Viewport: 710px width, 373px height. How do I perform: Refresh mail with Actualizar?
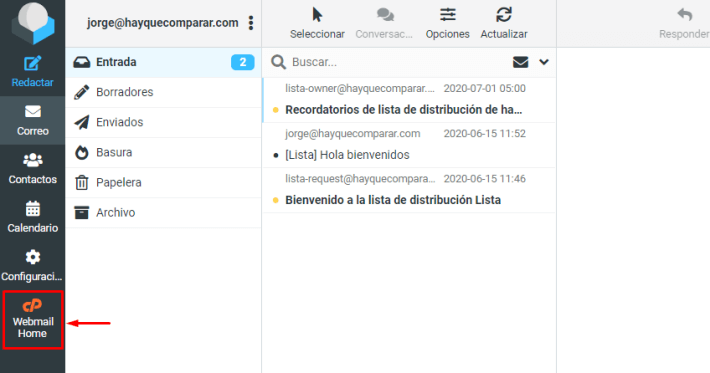click(x=504, y=24)
